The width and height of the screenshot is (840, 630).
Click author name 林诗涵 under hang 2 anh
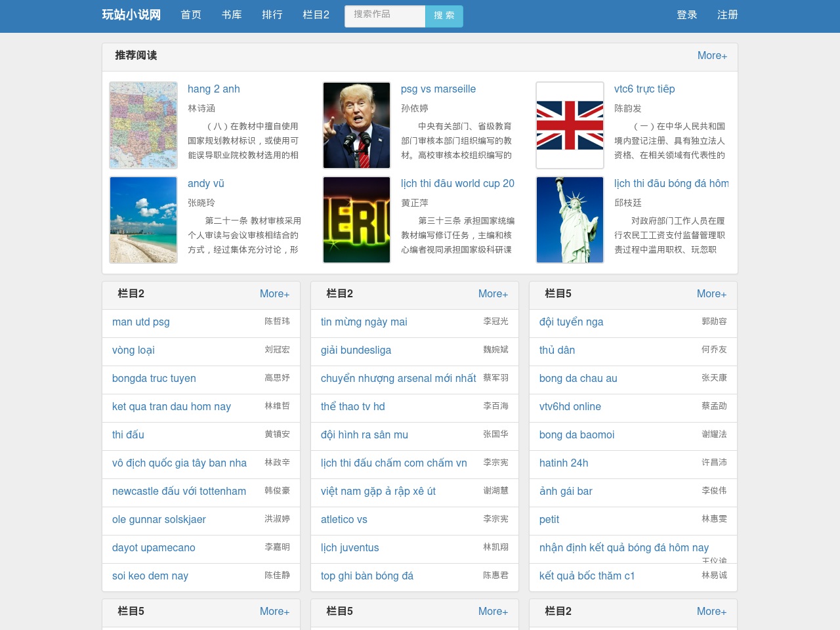pos(201,108)
